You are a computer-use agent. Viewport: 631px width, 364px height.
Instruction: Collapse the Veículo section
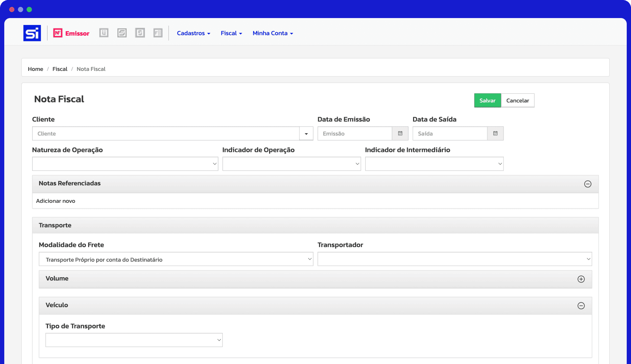[581, 306]
